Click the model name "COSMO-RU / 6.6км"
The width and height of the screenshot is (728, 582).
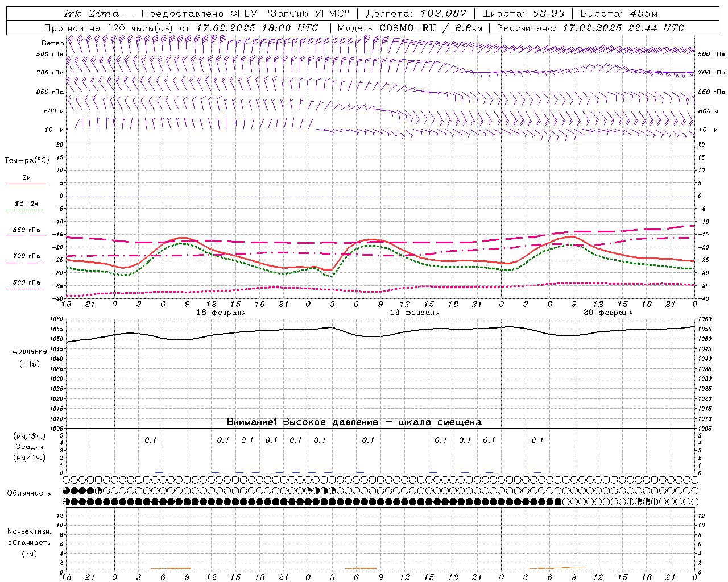point(431,28)
